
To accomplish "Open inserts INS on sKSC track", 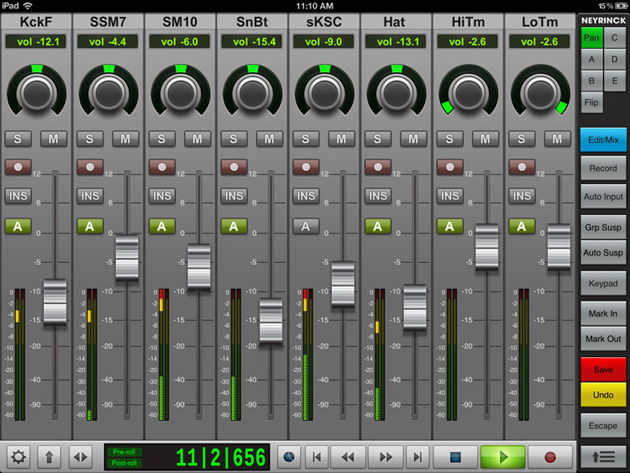I will (x=306, y=196).
